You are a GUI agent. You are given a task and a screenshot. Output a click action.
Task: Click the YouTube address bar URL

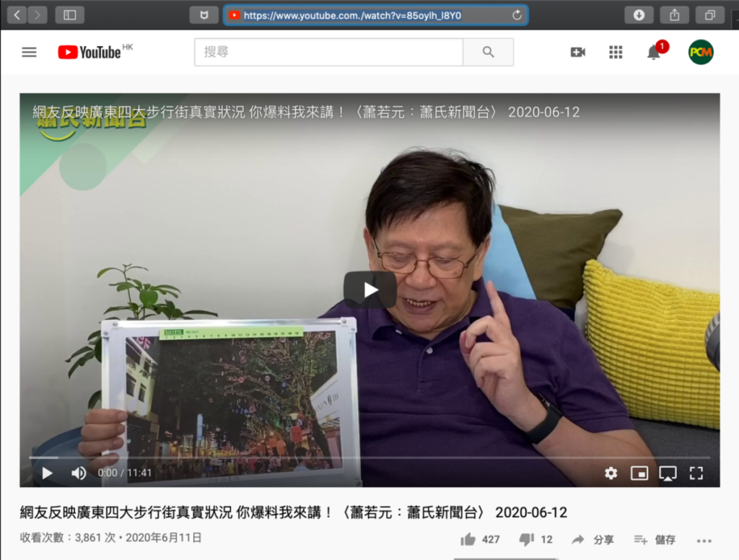pyautogui.click(x=352, y=16)
